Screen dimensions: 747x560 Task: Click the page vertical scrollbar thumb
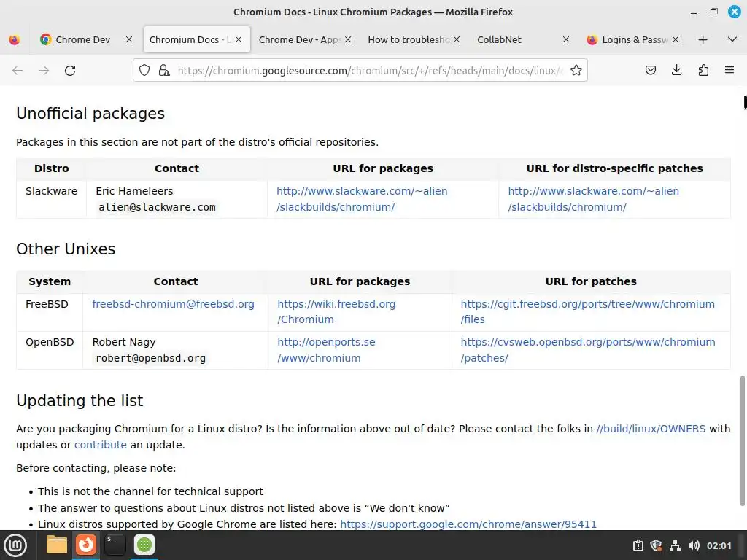(x=742, y=440)
